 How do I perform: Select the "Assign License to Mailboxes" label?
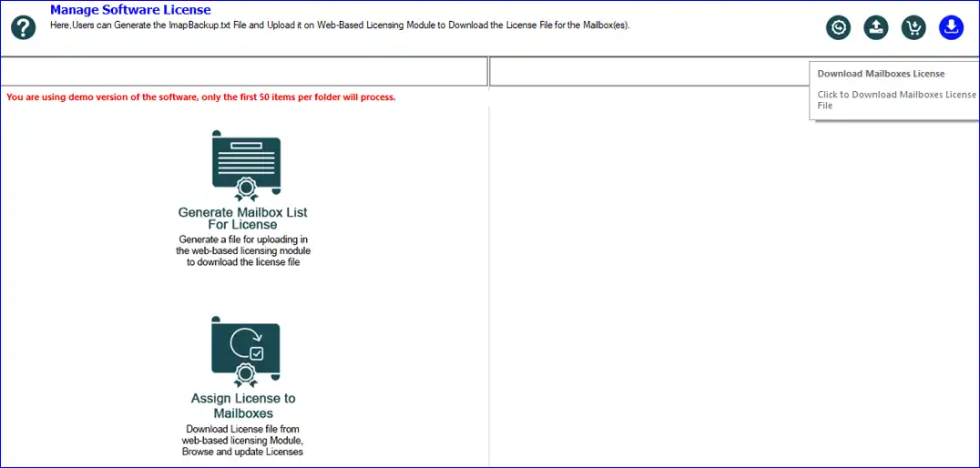[x=243, y=405]
